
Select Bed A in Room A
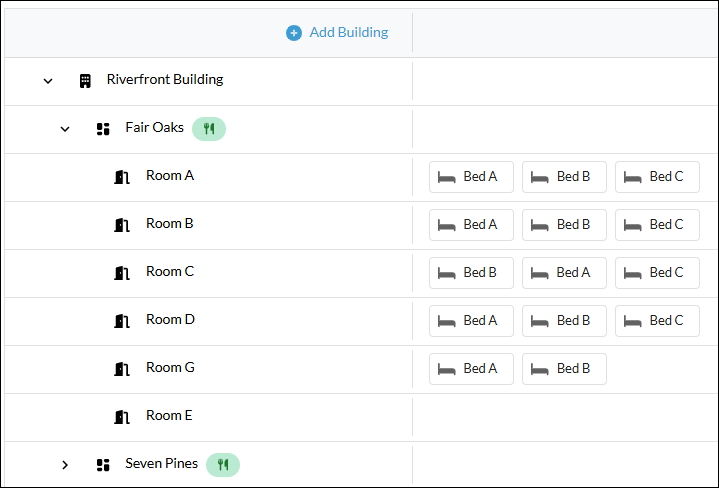pos(471,177)
